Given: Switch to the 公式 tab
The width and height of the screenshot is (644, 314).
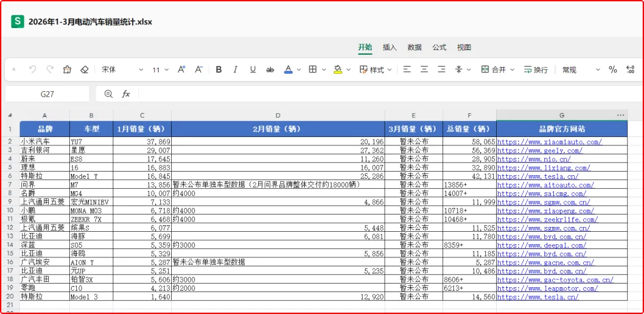Looking at the screenshot, I should [x=439, y=47].
